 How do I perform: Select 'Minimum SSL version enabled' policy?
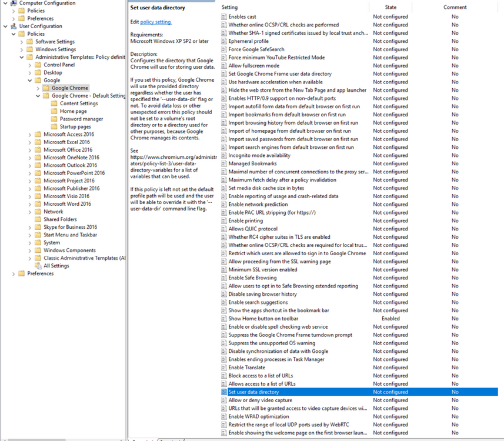tap(263, 270)
